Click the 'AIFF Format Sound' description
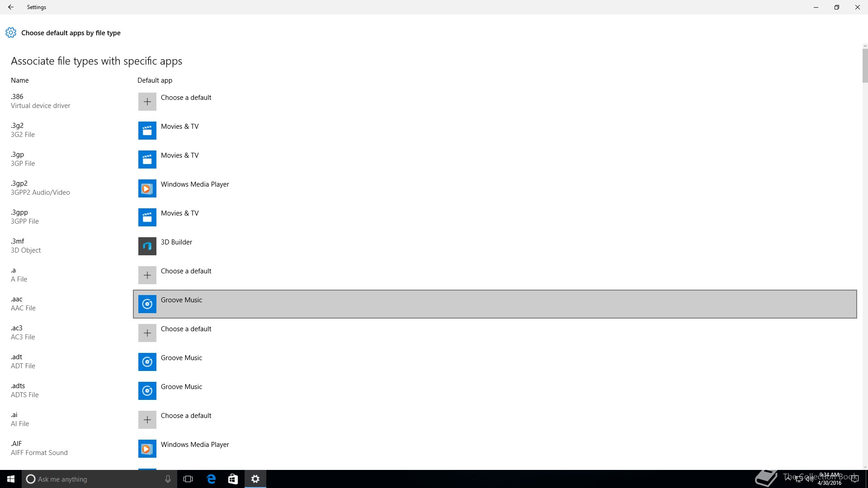Viewport: 868px width, 488px height. (x=39, y=453)
